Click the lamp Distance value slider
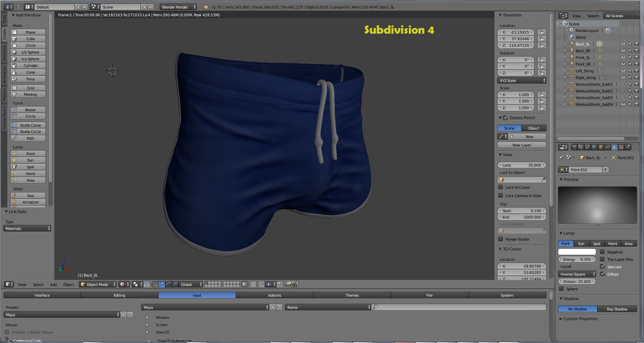Image resolution: width=644 pixels, height=343 pixels. coord(577,281)
